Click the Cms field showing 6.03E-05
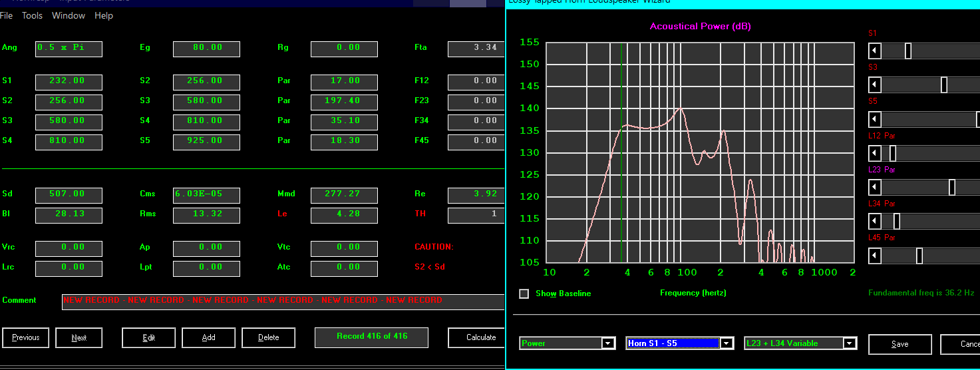 pos(206,195)
